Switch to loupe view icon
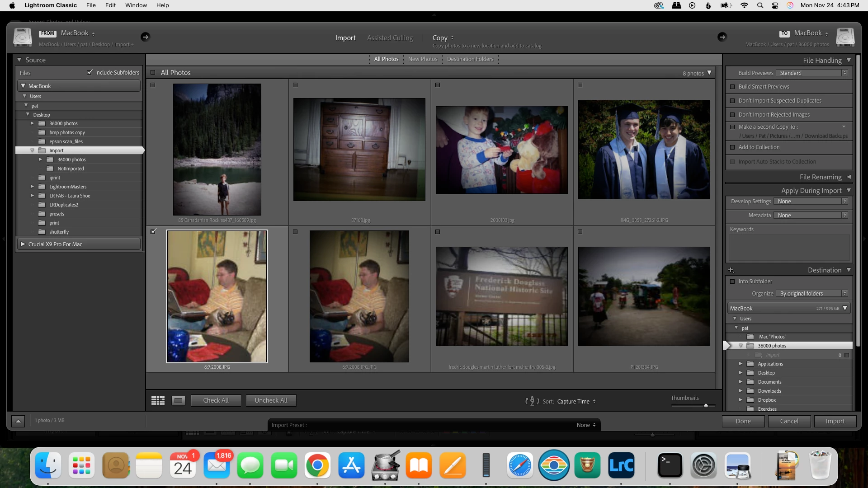This screenshot has height=488, width=868. (179, 400)
